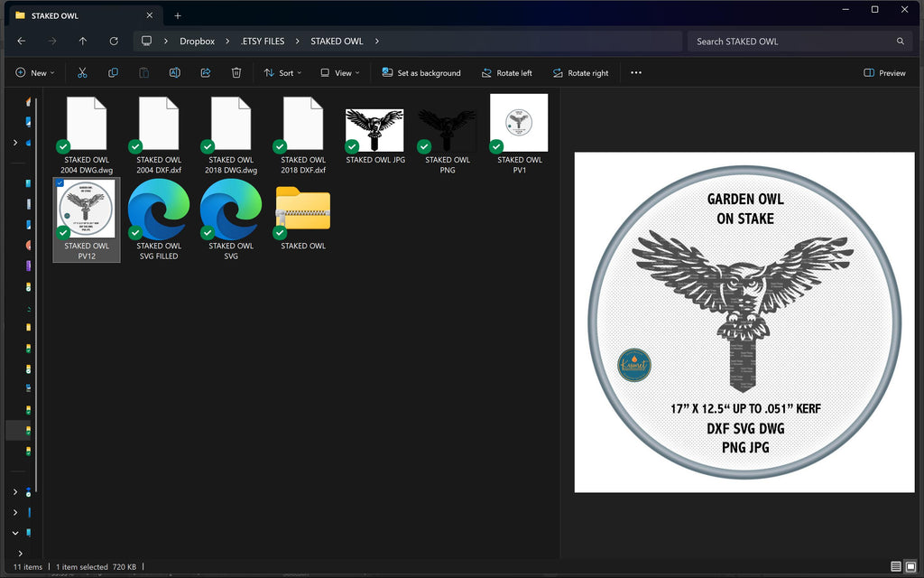Click the This PC monitor icon in address bar
Viewport: 924px width, 578px height.
(x=147, y=41)
